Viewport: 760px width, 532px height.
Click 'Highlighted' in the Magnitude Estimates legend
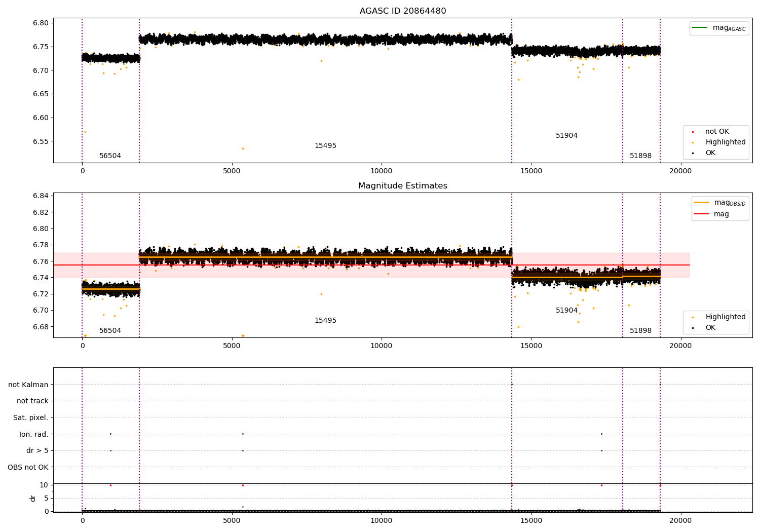tap(726, 317)
